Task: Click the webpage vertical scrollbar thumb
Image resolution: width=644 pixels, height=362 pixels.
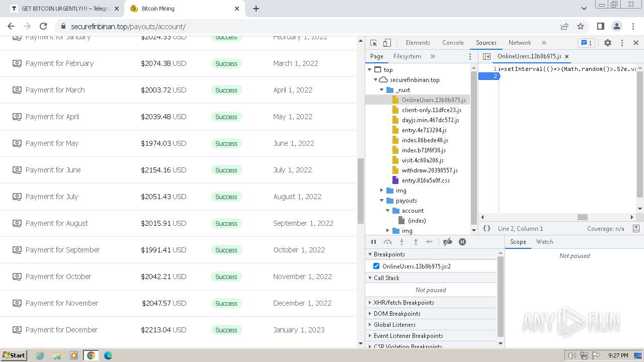Action: click(x=360, y=191)
